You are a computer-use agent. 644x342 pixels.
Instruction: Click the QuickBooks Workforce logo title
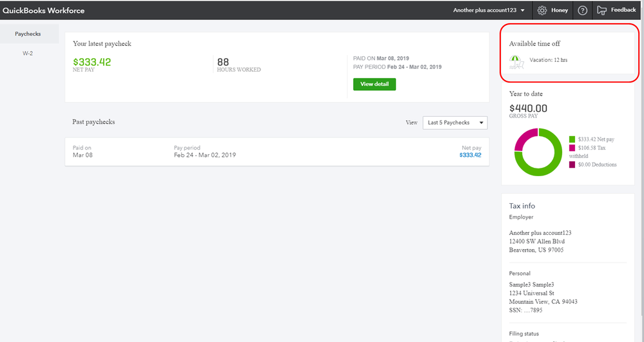coord(44,11)
